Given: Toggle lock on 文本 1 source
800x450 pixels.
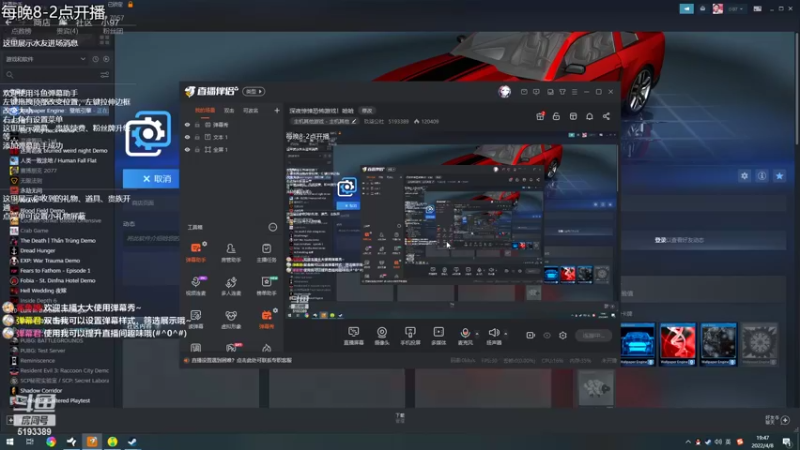Looking at the screenshot, I should [x=197, y=137].
